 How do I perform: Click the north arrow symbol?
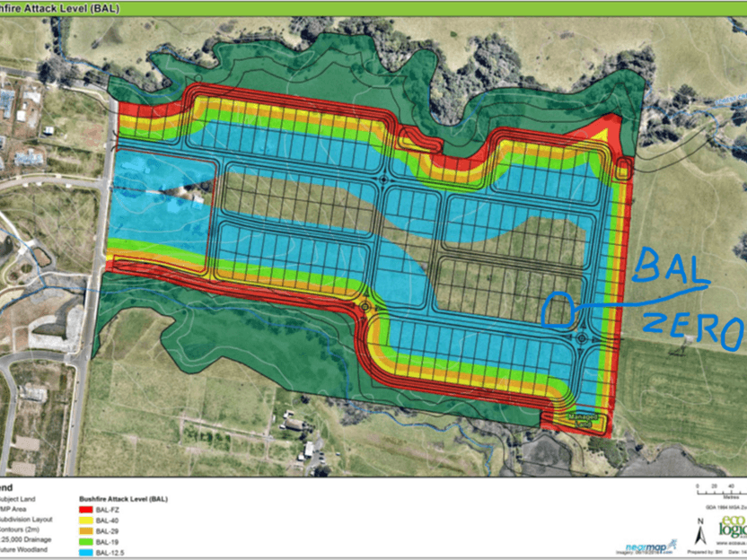pyautogui.click(x=700, y=532)
